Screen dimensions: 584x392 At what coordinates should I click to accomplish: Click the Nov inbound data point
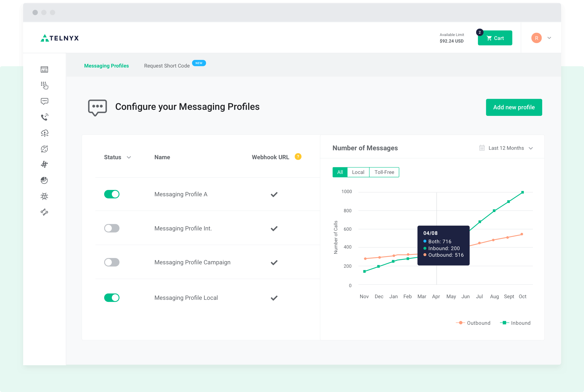[364, 271]
